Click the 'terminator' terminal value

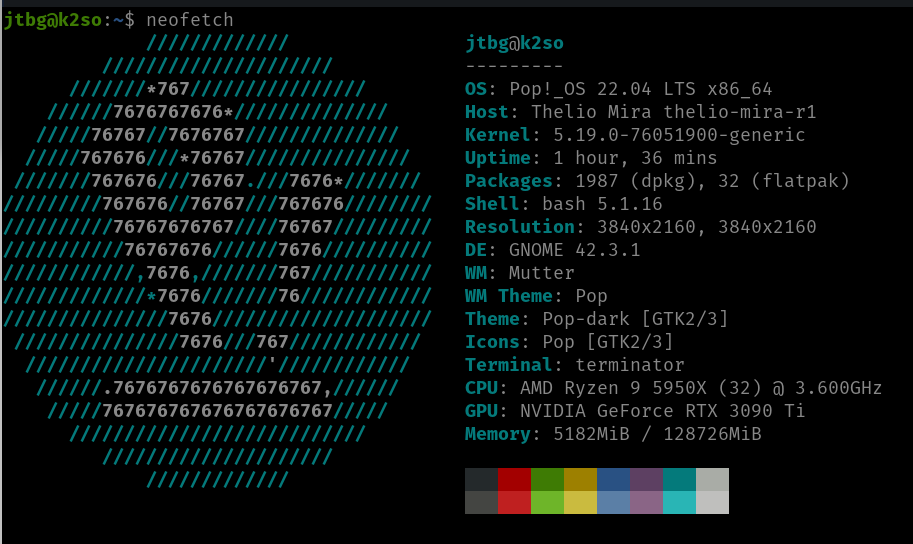[x=630, y=365]
